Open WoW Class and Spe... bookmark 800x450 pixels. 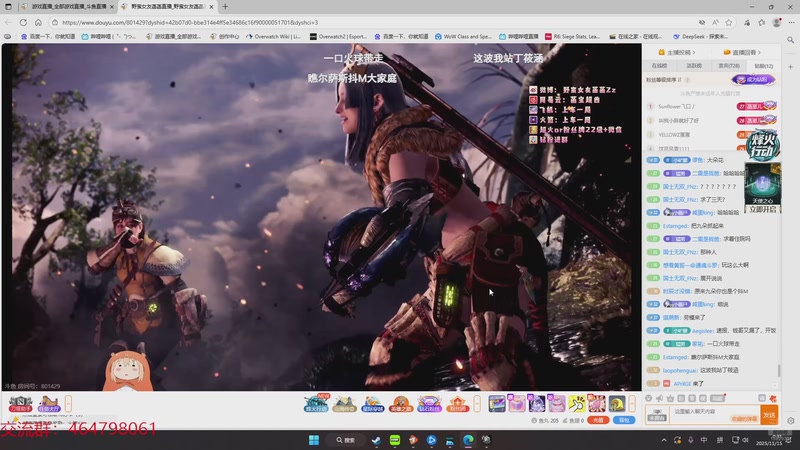[463, 37]
